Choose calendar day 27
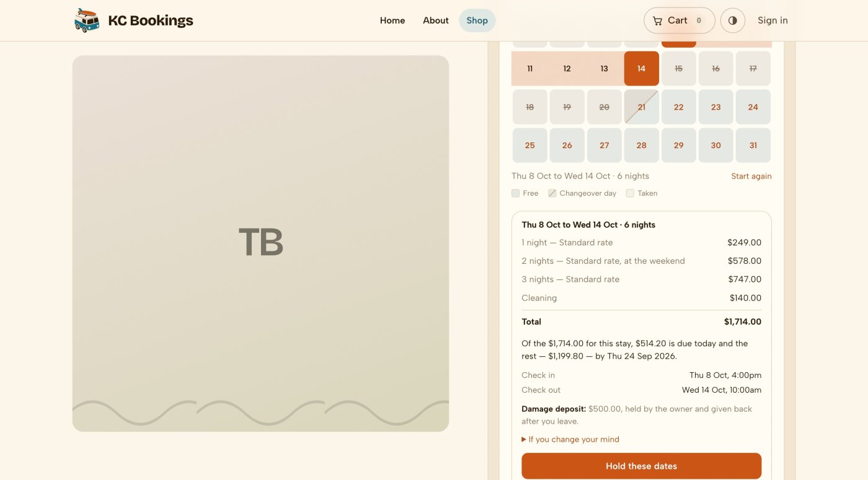The image size is (868, 480). point(604,145)
